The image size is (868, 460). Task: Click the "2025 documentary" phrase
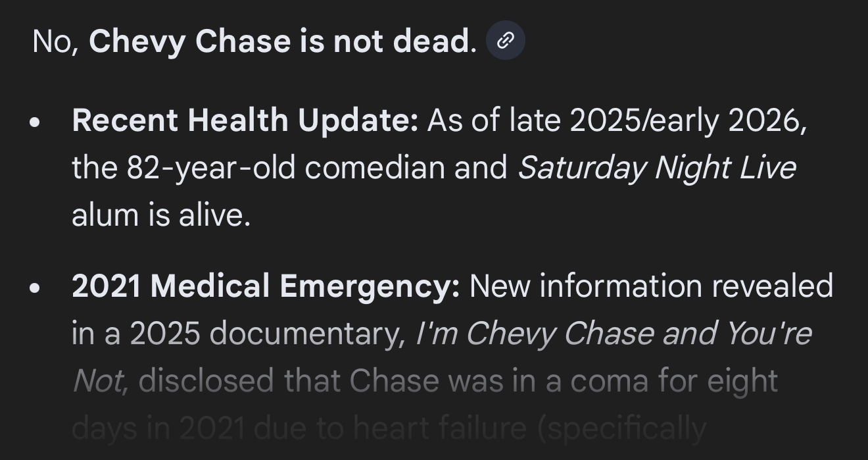[x=266, y=334]
